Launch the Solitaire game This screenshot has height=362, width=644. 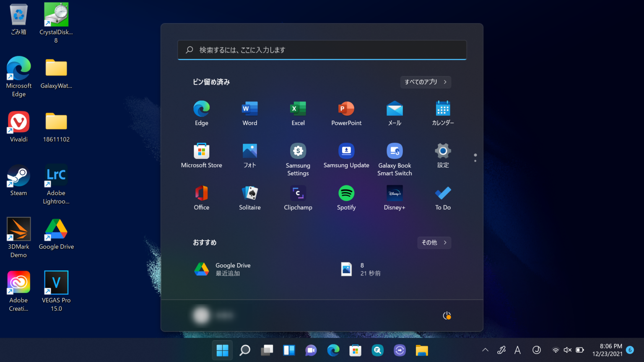coord(249,197)
